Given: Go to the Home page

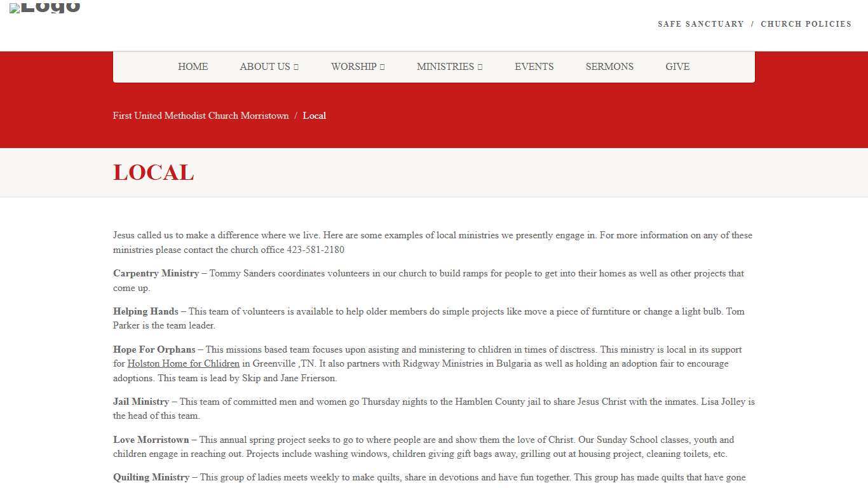Looking at the screenshot, I should click(193, 67).
